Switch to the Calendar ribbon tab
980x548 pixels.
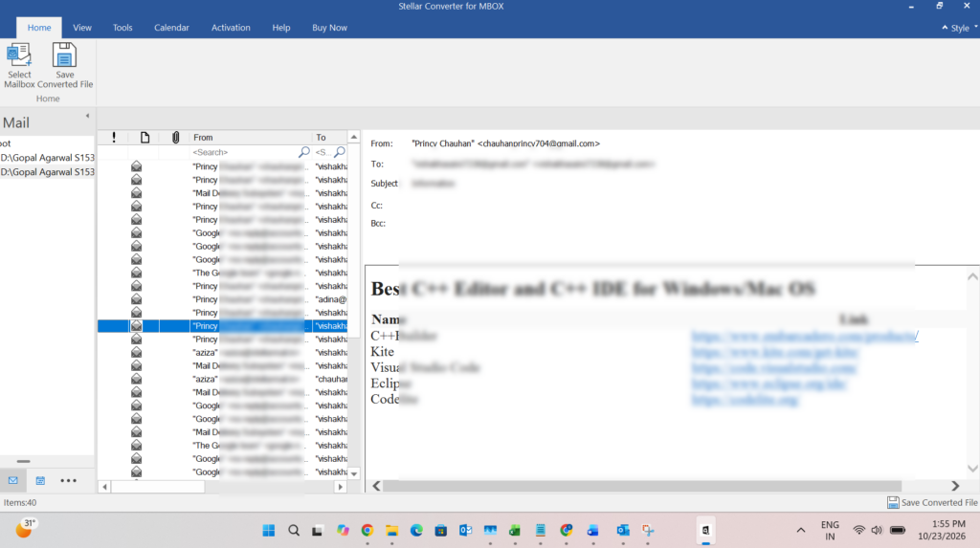coord(171,28)
